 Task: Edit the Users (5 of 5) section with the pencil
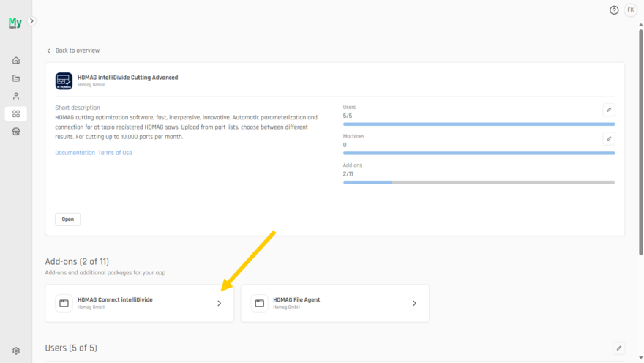619,348
